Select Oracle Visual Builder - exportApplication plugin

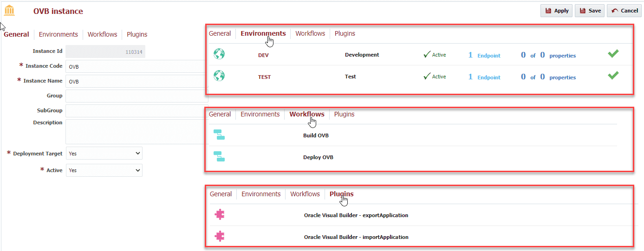[356, 215]
